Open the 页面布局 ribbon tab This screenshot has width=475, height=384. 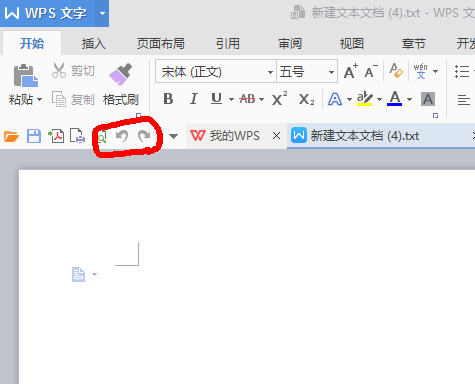click(161, 43)
